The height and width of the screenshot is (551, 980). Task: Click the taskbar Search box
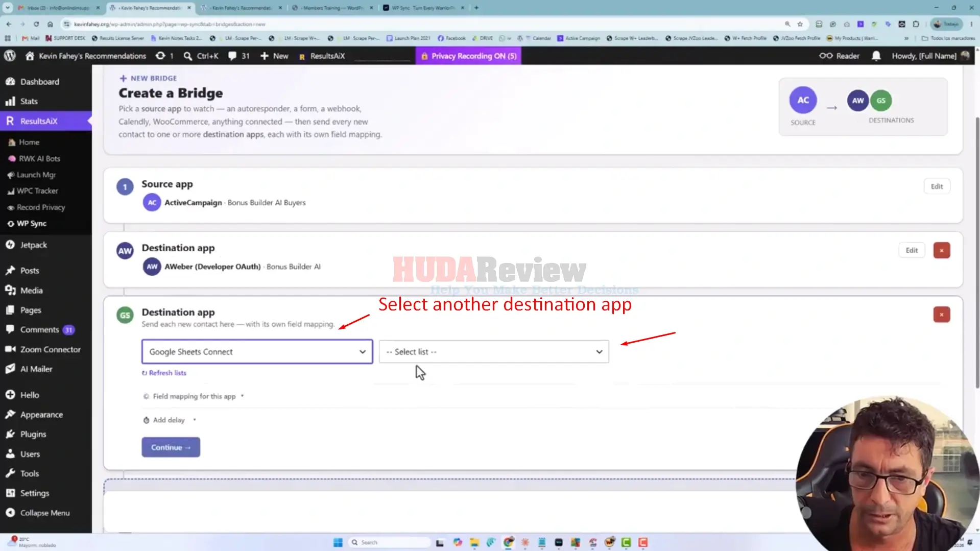390,542
